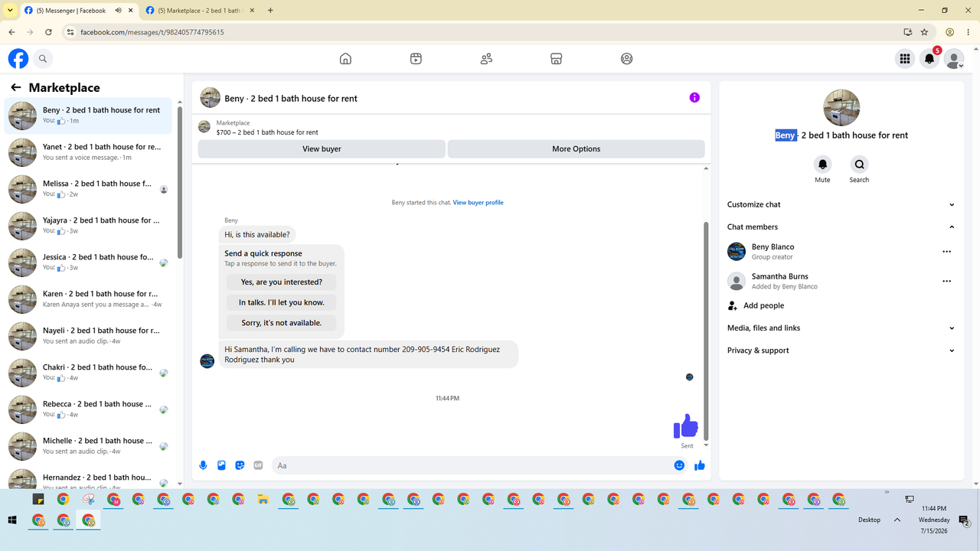Send quick response 'Yes, are you interested?'
980x551 pixels.
(281, 282)
